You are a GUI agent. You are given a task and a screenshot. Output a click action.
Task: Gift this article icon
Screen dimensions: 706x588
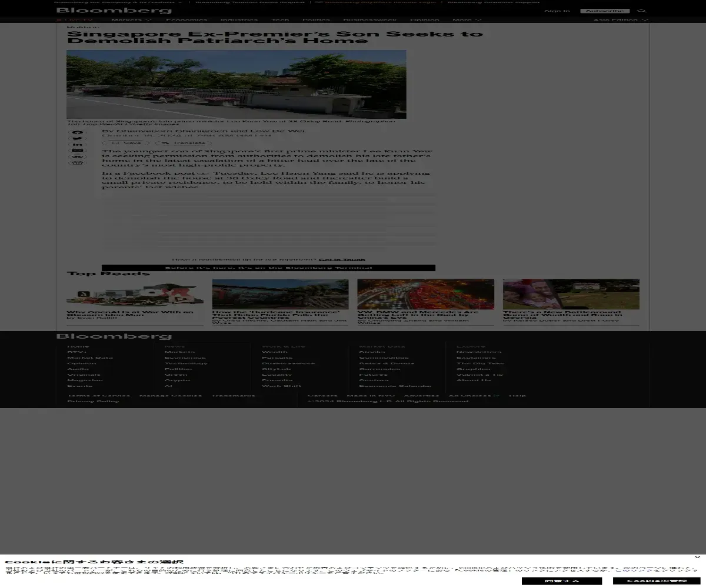point(78,163)
